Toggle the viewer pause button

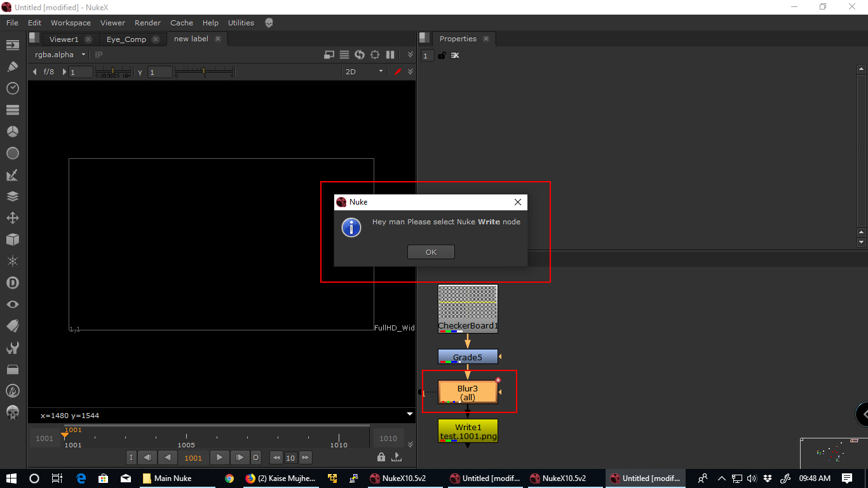click(x=390, y=55)
